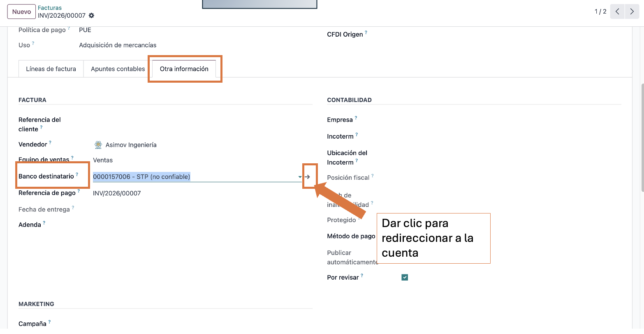Image resolution: width=644 pixels, height=334 pixels.
Task: Go to the previous record arrow
Action: [x=617, y=12]
